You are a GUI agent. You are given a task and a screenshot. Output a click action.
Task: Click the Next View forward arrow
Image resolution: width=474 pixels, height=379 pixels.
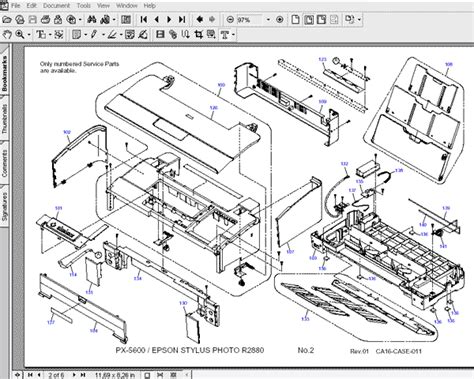coord(212,20)
